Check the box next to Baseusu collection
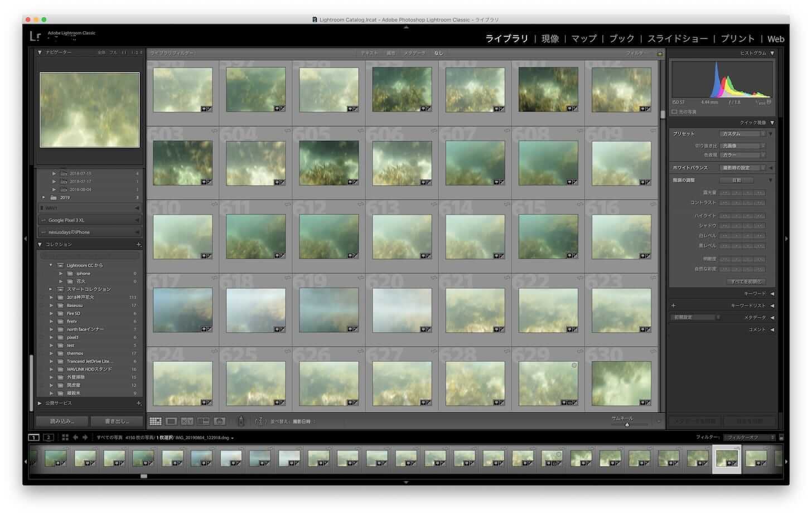The width and height of the screenshot is (812, 515). coord(42,305)
